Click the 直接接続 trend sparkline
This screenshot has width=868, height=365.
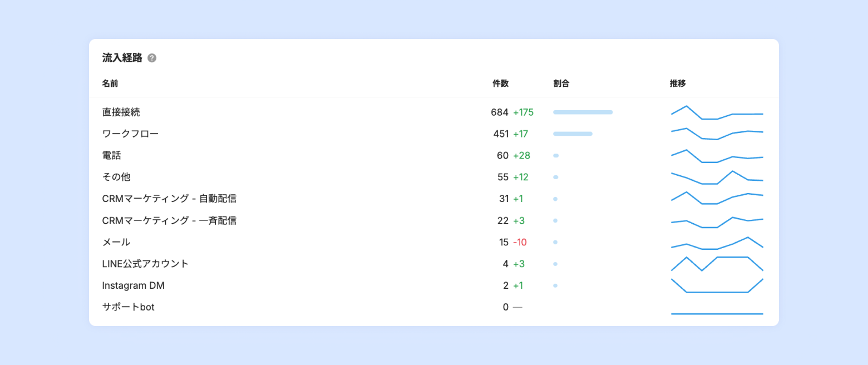point(717,112)
